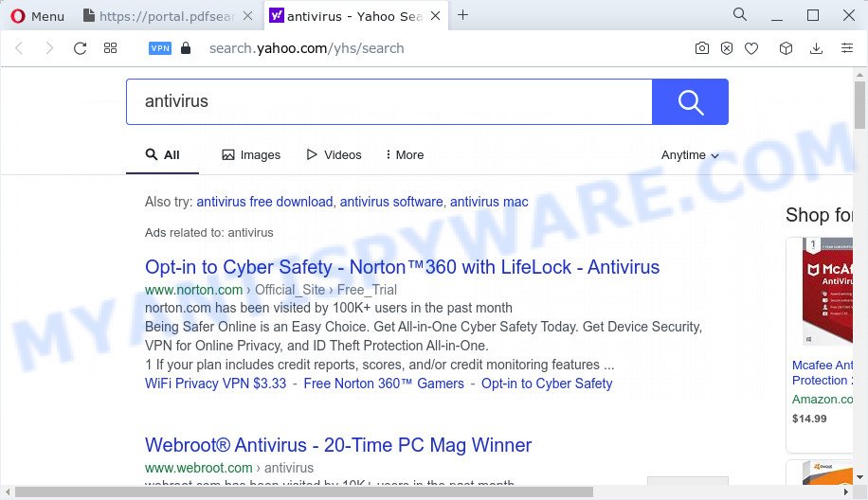Expand the More results menu
The width and height of the screenshot is (868, 500).
pyautogui.click(x=405, y=155)
